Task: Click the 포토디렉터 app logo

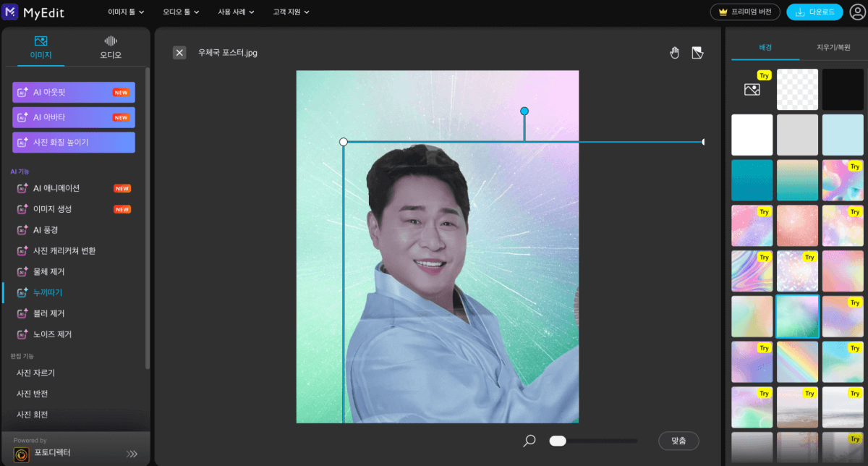Action: 22,454
